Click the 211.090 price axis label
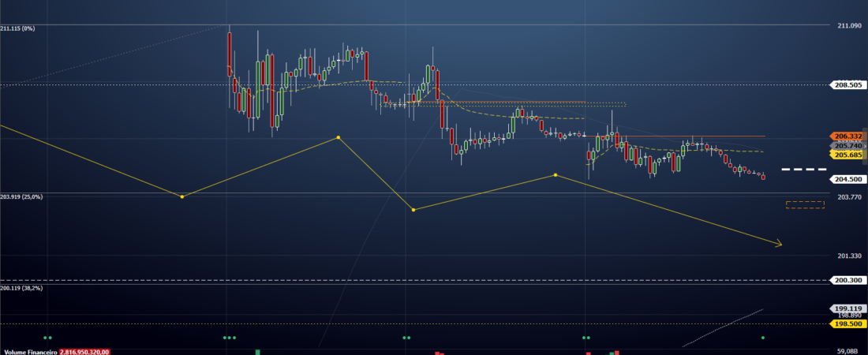The height and width of the screenshot is (355, 868). tap(850, 25)
